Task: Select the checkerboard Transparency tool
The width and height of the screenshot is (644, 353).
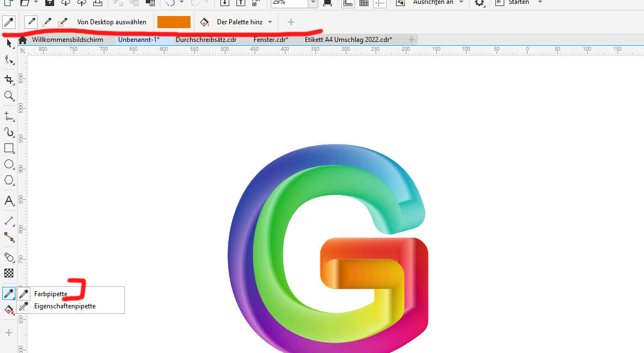Action: click(x=9, y=273)
